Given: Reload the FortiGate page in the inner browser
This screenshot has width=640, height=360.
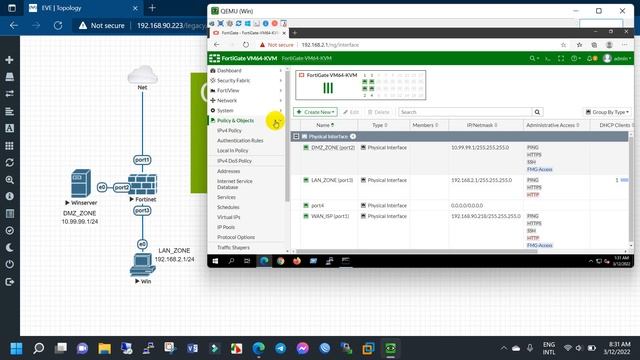Looking at the screenshot, I should 245,45.
